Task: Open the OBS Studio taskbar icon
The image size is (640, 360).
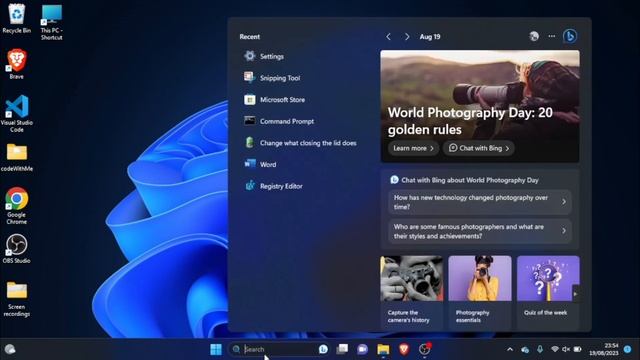Action: tap(424, 349)
